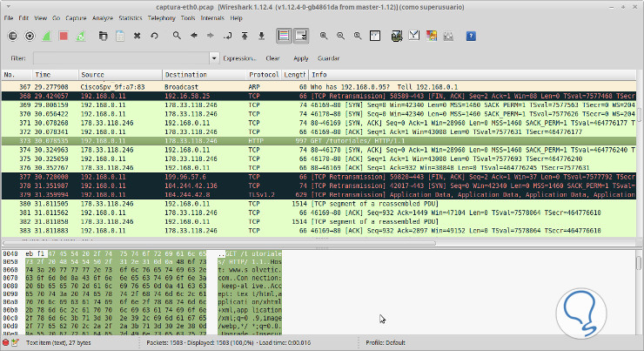Sort by the No. column header
Image resolution: width=644 pixels, height=351 pixels.
(x=17, y=75)
